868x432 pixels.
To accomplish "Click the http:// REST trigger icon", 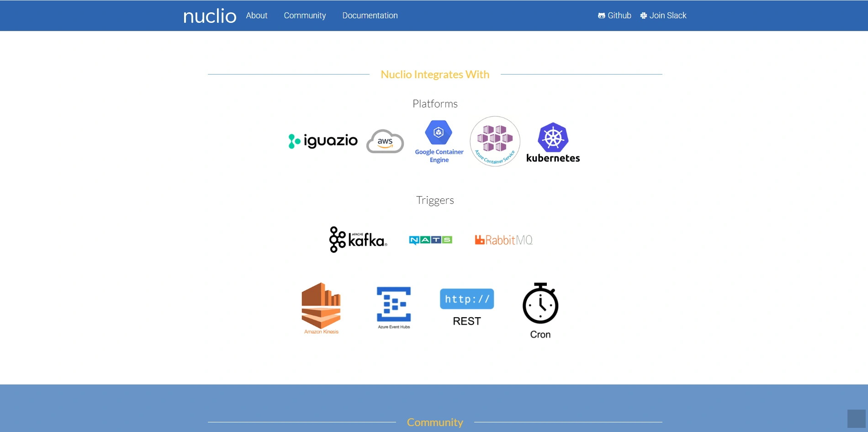I will [x=467, y=307].
